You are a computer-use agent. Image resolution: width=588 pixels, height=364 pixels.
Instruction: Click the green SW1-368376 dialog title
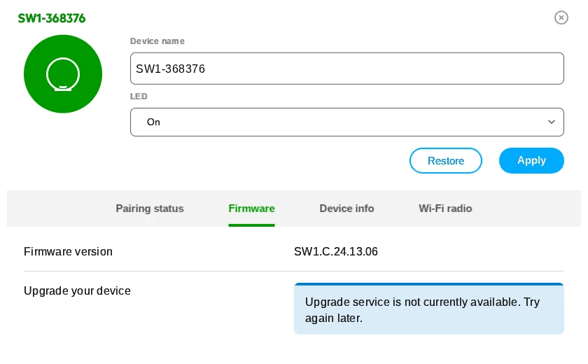tap(52, 18)
